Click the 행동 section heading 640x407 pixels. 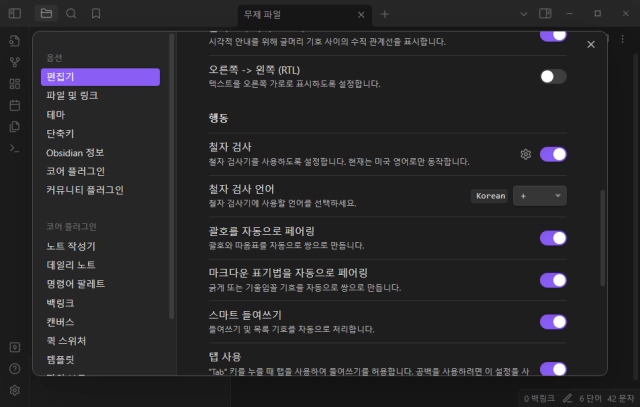[x=218, y=118]
